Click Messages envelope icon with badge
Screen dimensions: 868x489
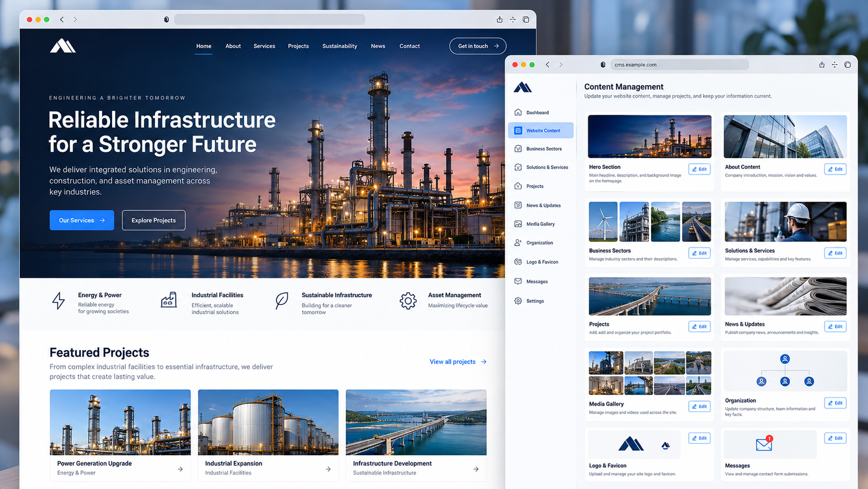(765, 443)
